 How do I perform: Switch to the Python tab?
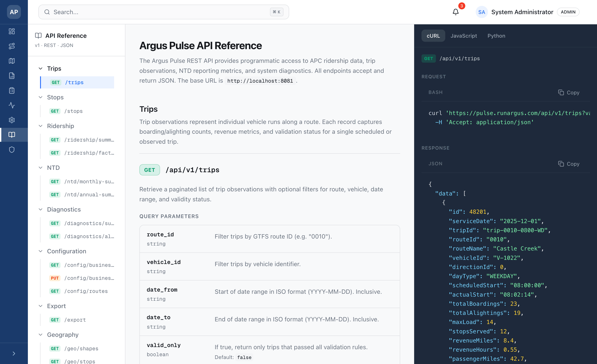coord(496,36)
